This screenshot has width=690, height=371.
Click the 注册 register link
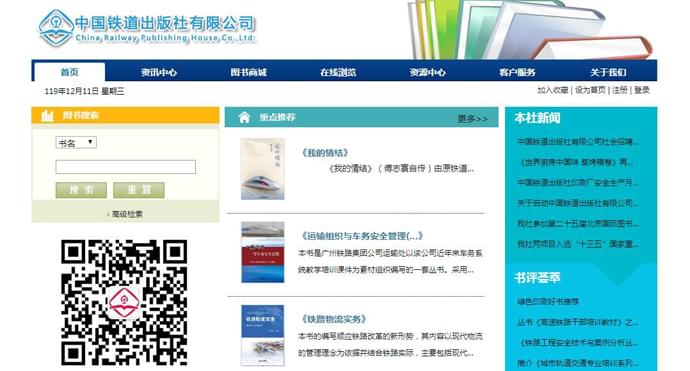coord(620,90)
